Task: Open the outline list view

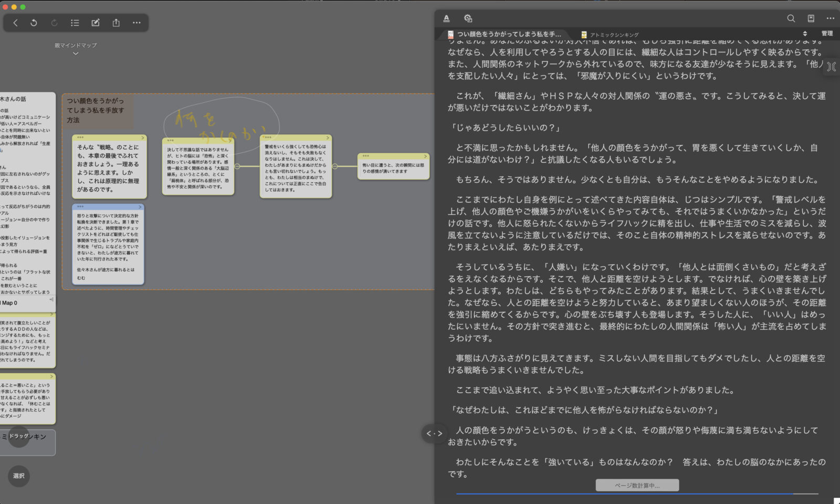Action: [75, 23]
